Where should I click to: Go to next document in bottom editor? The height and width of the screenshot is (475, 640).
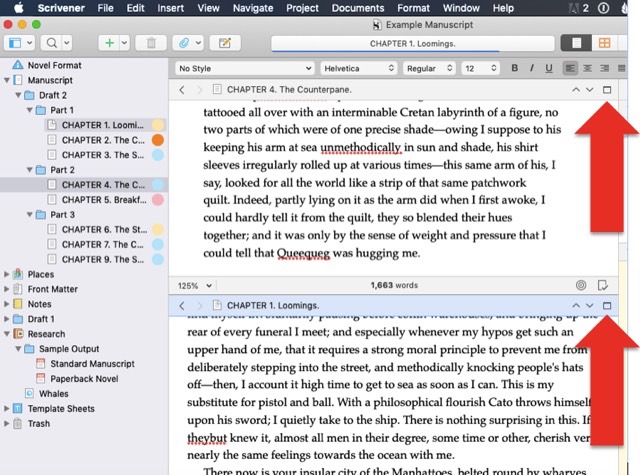[589, 305]
